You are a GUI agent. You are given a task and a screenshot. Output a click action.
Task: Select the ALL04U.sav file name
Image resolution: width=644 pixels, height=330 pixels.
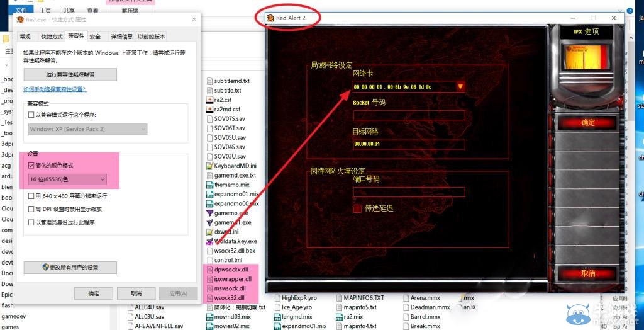click(x=150, y=307)
